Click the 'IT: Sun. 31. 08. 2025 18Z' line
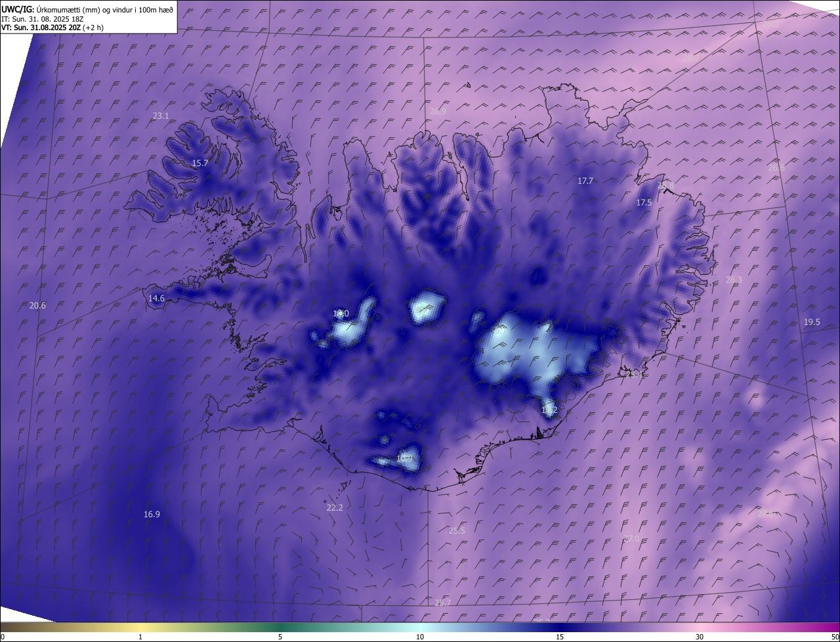 pos(43,19)
